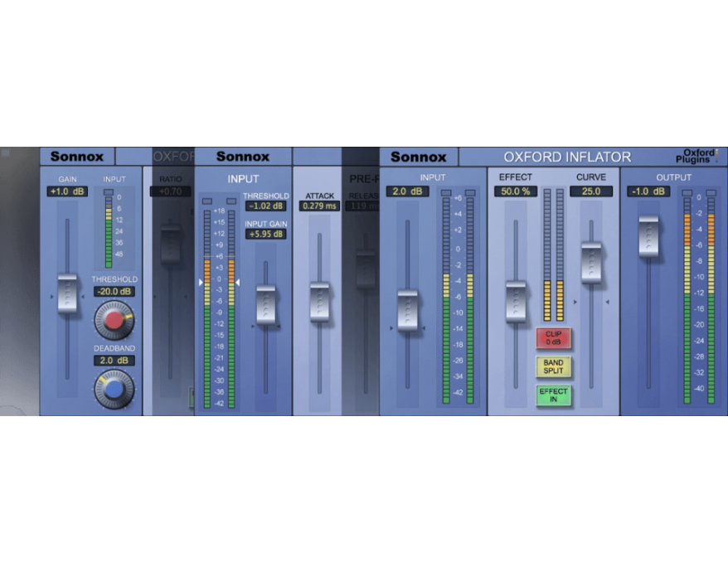The image size is (728, 562).
Task: Toggle the green EFFECT IN button
Action: point(553,395)
